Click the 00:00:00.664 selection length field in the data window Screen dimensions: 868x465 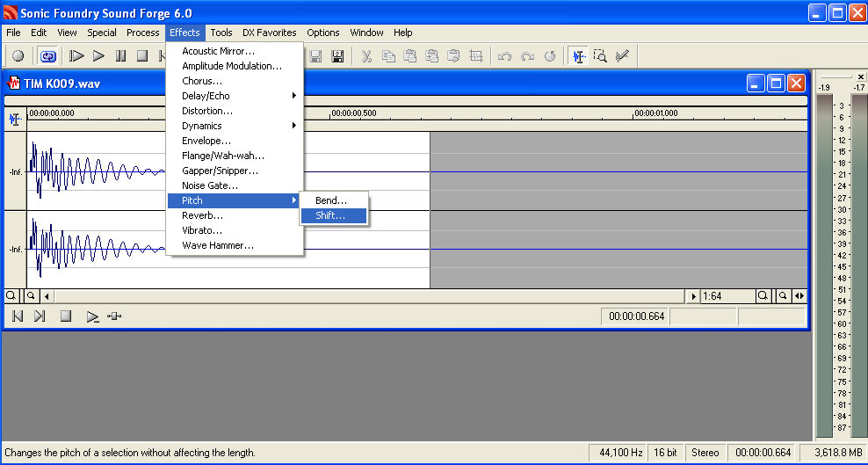point(635,316)
